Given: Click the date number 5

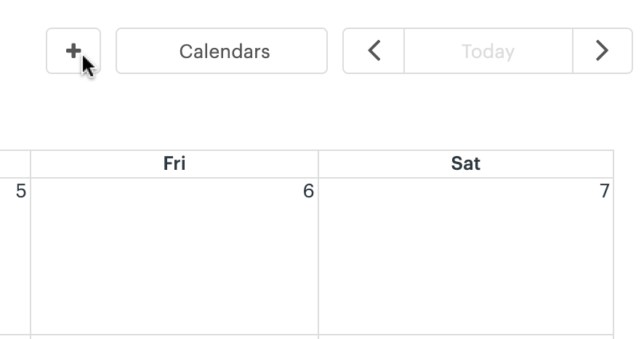Looking at the screenshot, I should pos(20,191).
